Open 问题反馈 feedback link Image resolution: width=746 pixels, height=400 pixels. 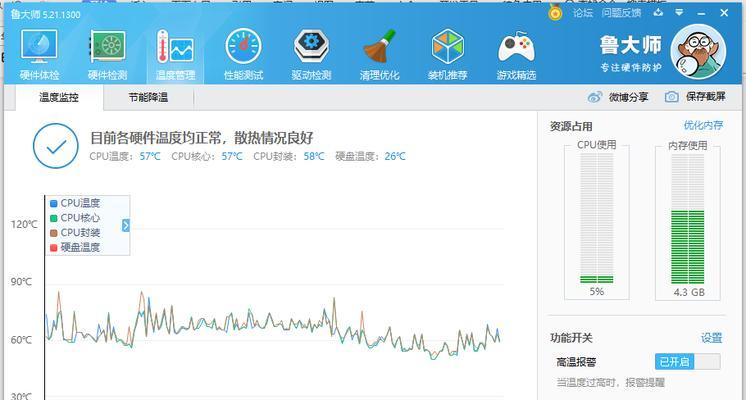tap(621, 13)
